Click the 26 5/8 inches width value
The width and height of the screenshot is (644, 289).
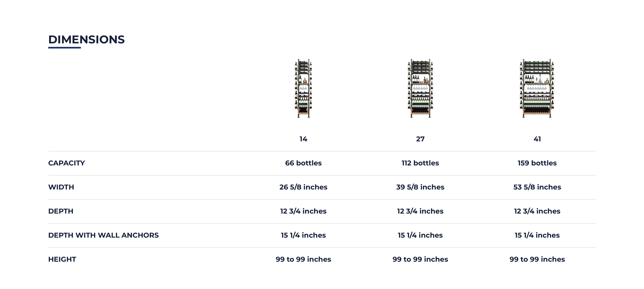pyautogui.click(x=303, y=187)
